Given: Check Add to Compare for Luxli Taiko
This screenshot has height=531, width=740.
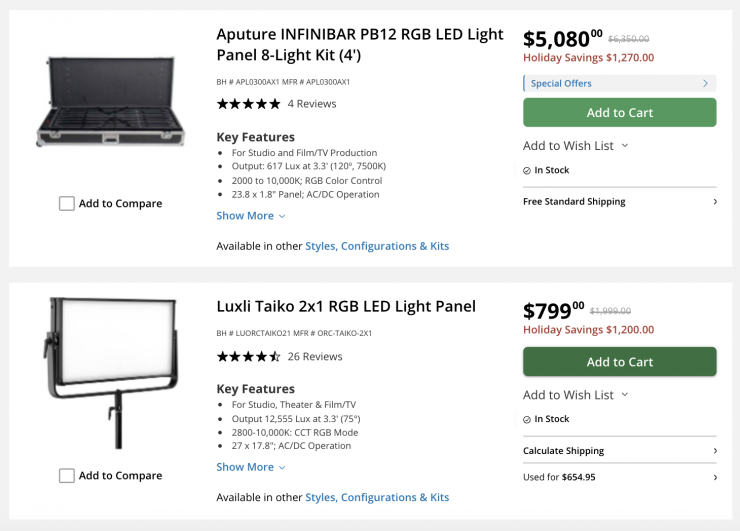Looking at the screenshot, I should 67,476.
